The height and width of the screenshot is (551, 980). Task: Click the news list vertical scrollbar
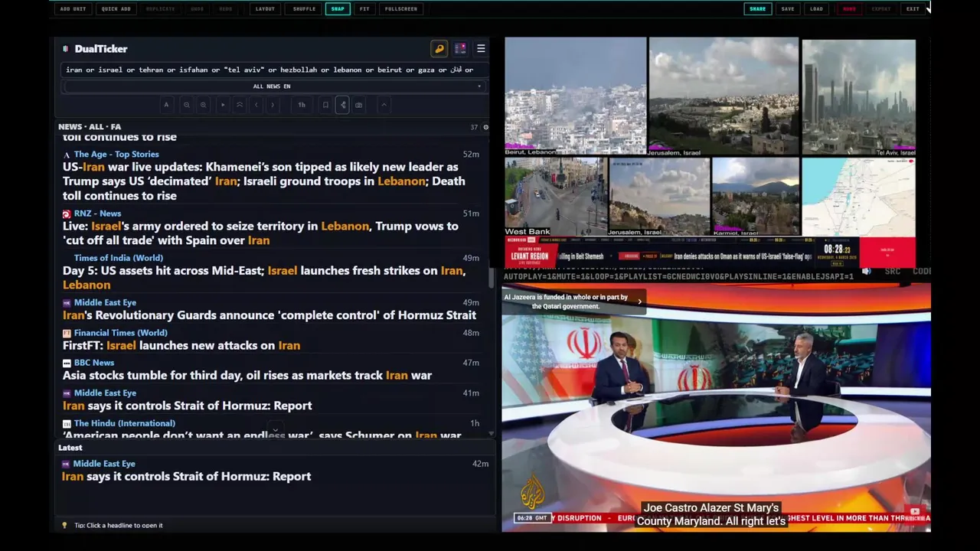click(x=492, y=279)
